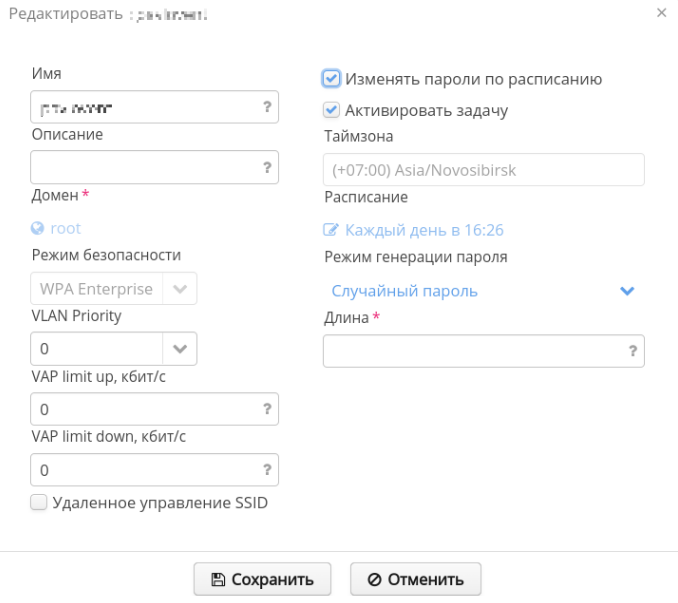
Task: Toggle the Изменять пароли по расписанию checkbox
Action: pos(332,78)
